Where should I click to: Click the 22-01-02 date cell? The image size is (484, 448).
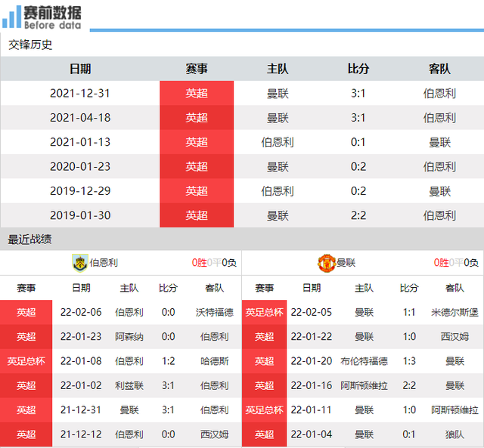81,385
